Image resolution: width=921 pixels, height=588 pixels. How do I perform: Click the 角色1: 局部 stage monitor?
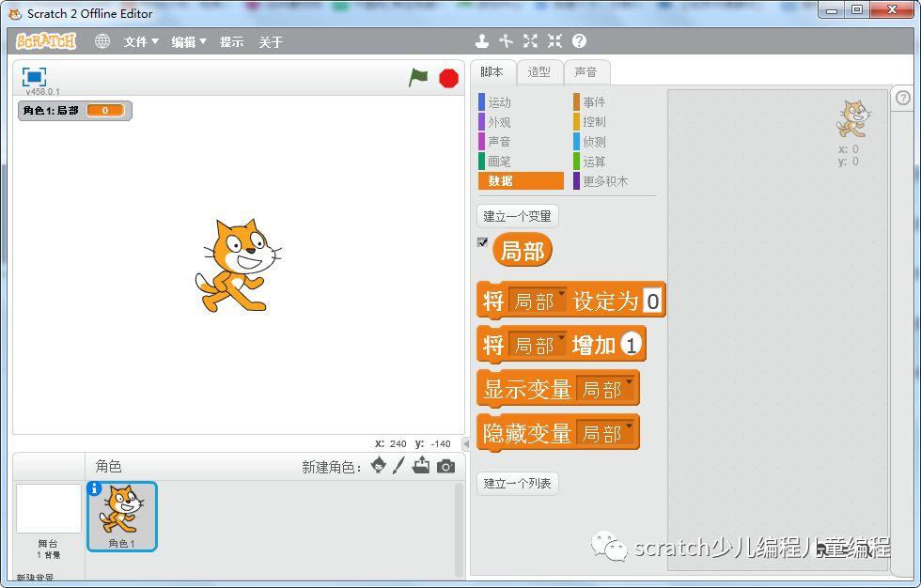[x=75, y=110]
